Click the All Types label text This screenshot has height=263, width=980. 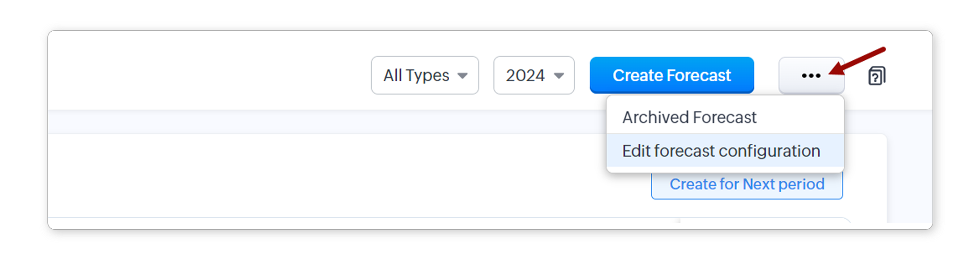[416, 76]
